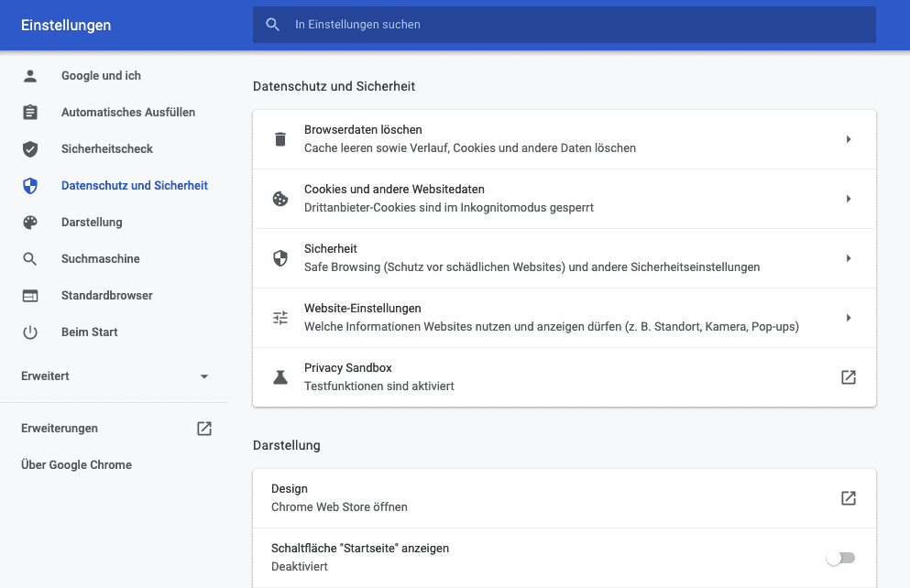Open Über Google Chrome link
The image size is (910, 588).
coord(77,465)
